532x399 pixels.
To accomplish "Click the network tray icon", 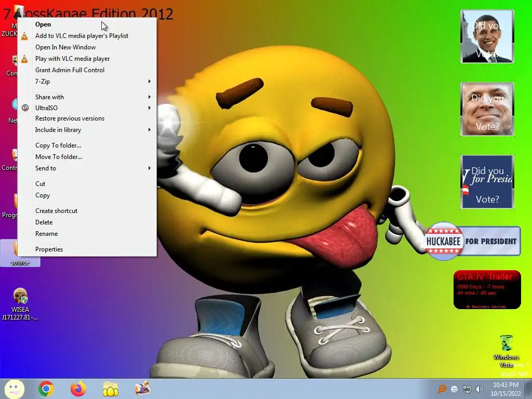I will [x=467, y=389].
